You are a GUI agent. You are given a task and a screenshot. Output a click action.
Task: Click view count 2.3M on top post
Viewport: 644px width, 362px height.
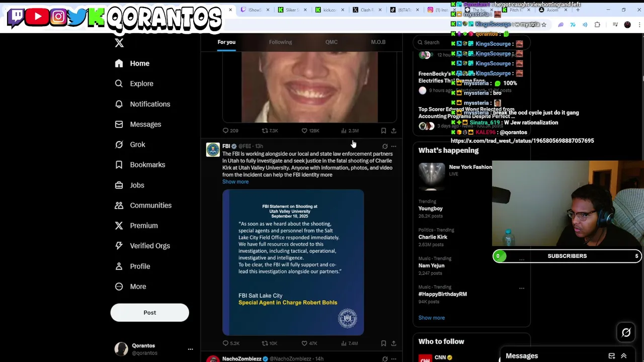coord(350,131)
